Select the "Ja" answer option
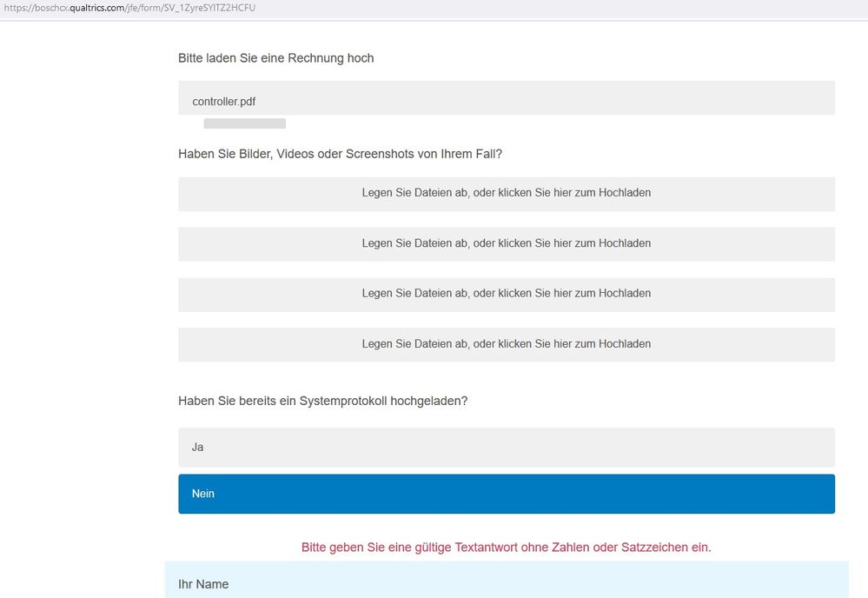The height and width of the screenshot is (598, 868). click(x=506, y=447)
